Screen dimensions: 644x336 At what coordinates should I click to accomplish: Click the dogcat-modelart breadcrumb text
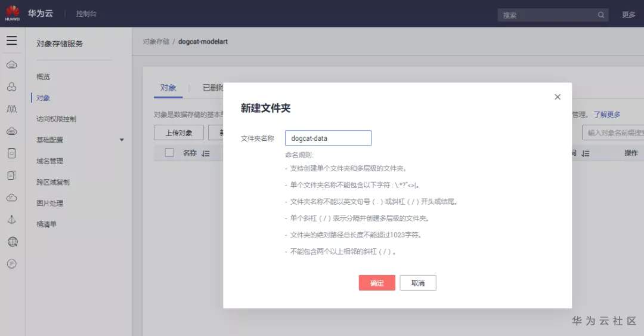tap(203, 42)
